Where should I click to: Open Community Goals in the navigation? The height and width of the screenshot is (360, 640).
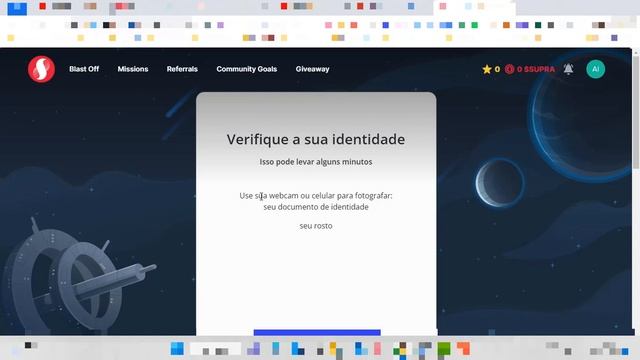[x=247, y=69]
